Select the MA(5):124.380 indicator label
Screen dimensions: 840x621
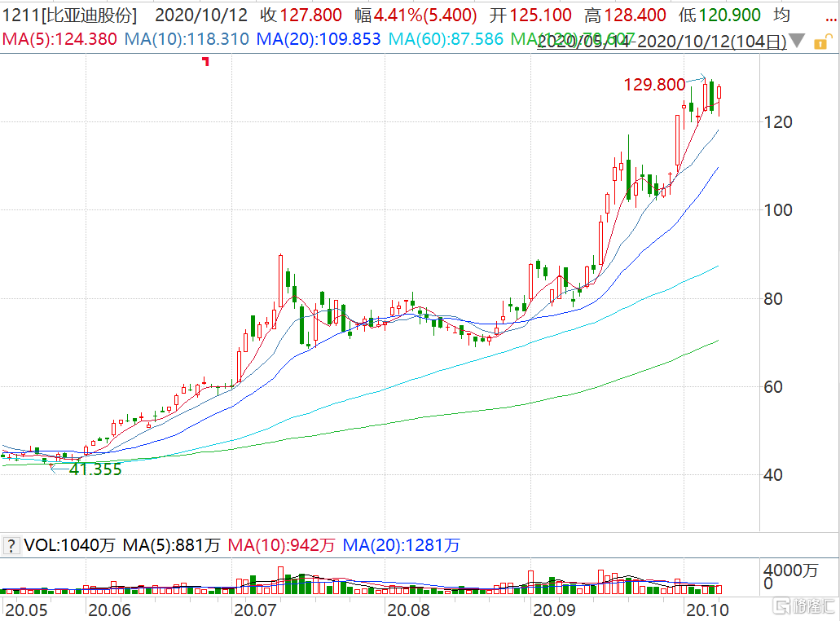pyautogui.click(x=59, y=39)
